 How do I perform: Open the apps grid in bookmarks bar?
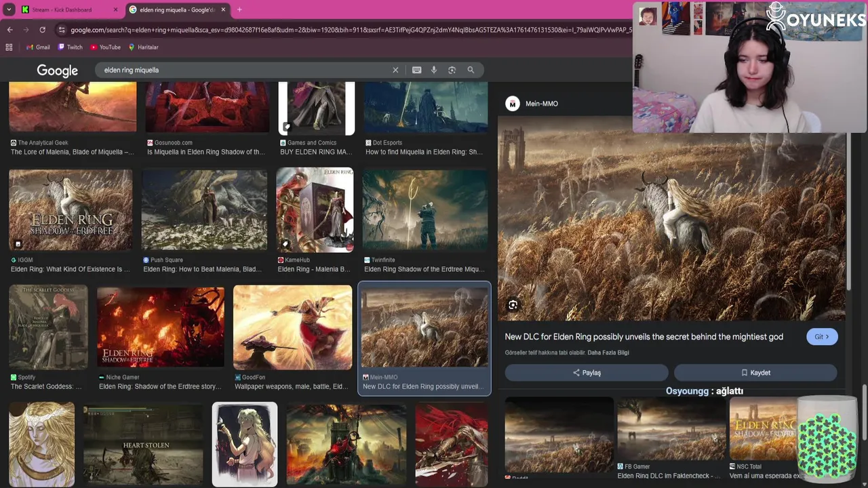click(x=9, y=47)
